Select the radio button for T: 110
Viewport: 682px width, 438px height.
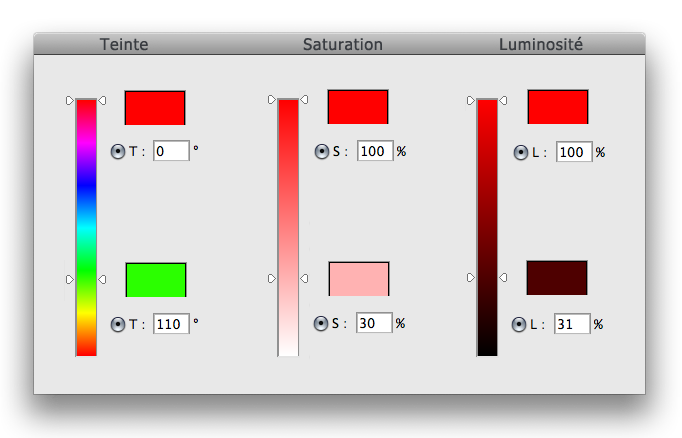[x=118, y=324]
